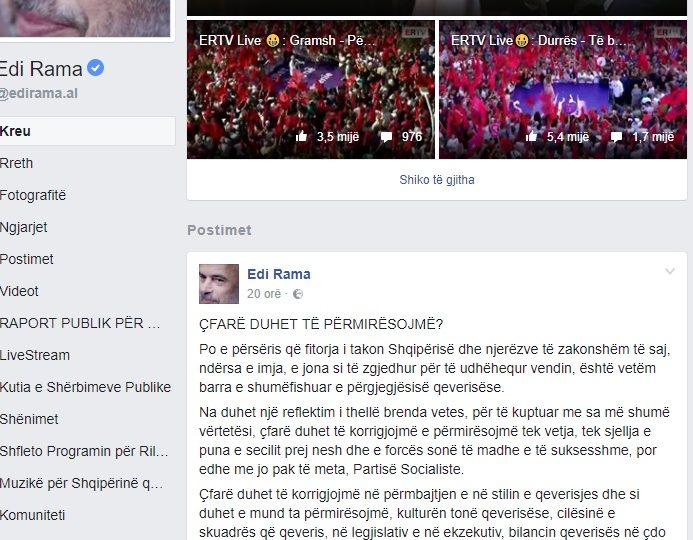The height and width of the screenshot is (540, 693).
Task: Open the ERTV Live Gramsh video thumbnail
Action: click(x=311, y=89)
